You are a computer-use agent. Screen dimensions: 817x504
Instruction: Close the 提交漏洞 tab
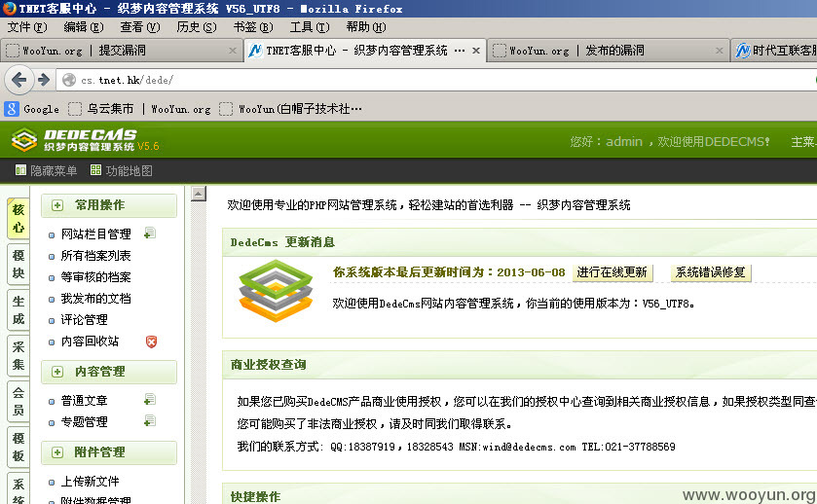coord(233,51)
